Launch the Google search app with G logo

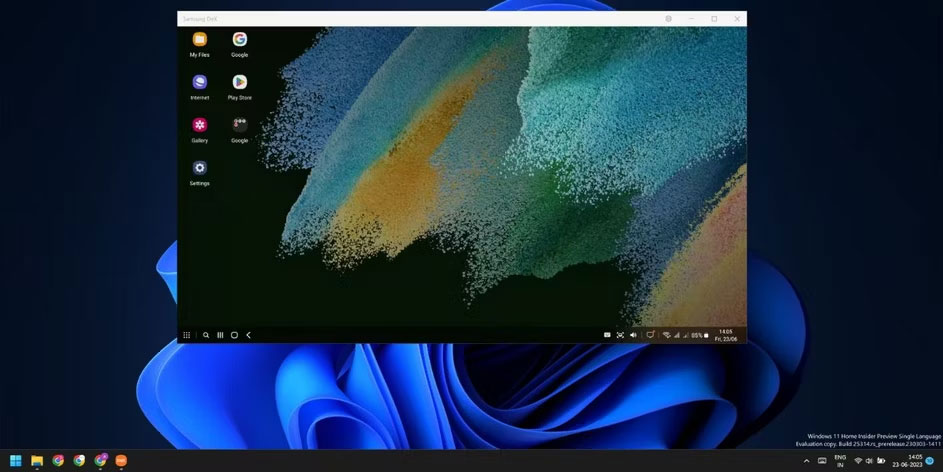click(239, 39)
